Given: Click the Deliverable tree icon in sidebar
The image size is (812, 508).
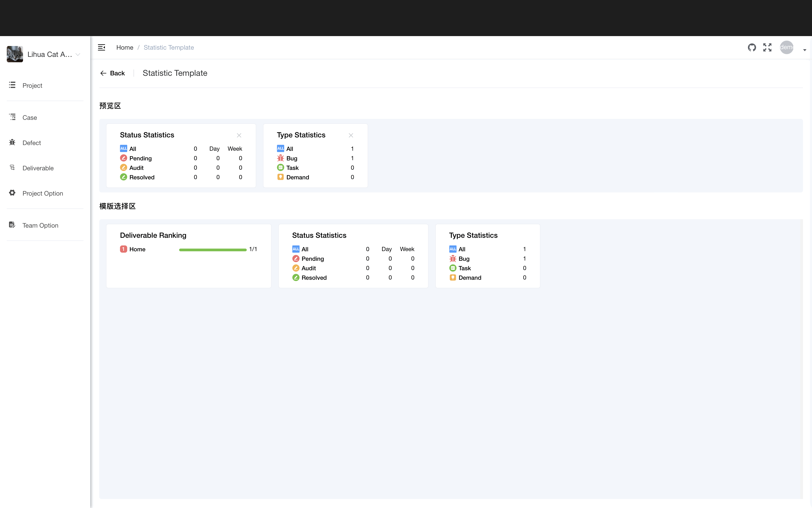Looking at the screenshot, I should (12, 167).
